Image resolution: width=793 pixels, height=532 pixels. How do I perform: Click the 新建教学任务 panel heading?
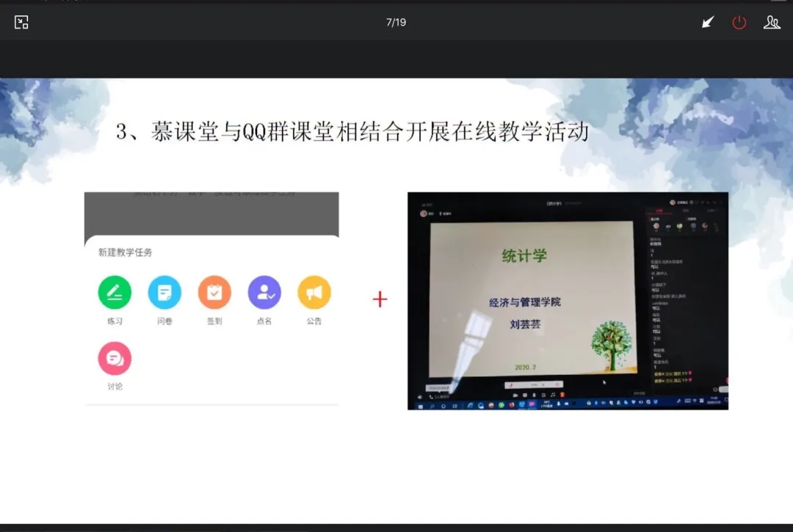pyautogui.click(x=126, y=252)
